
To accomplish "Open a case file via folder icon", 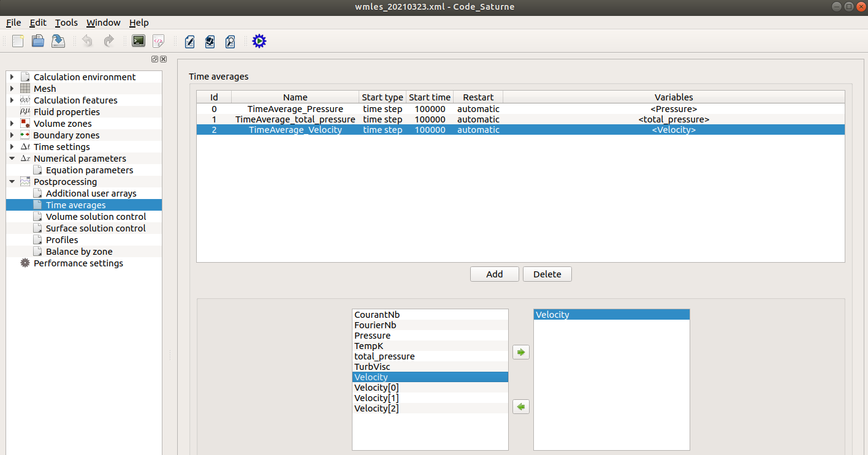I will point(38,41).
